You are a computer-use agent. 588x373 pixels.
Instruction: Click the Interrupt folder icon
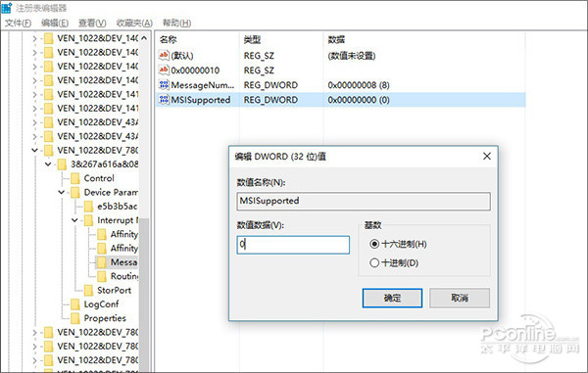pos(89,220)
